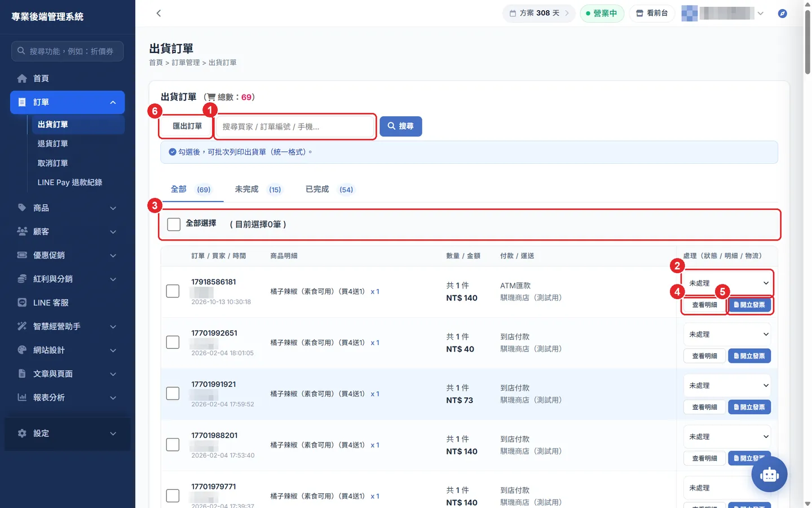The width and height of the screenshot is (812, 508).
Task: Click the 商品 tag icon in sidebar
Action: (22, 208)
